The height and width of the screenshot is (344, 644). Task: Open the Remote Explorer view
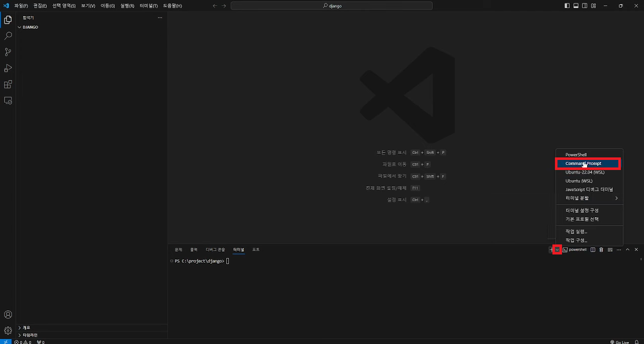coord(8,101)
